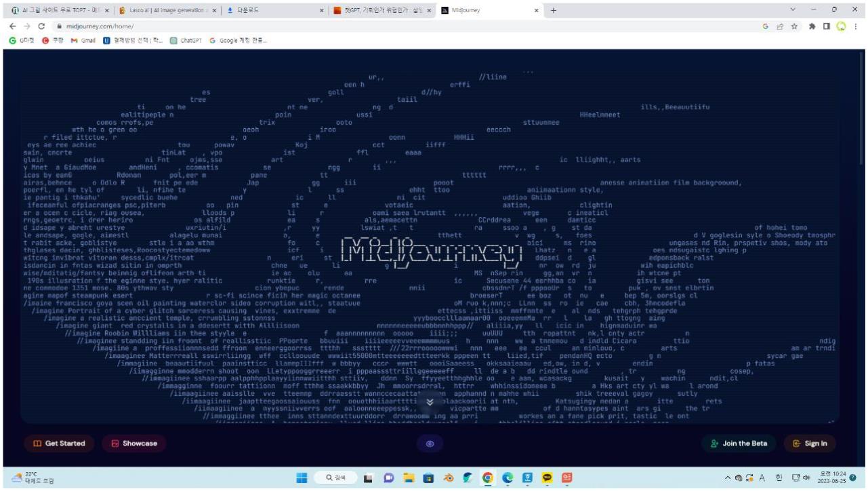Open the Extensions puzzle icon

(x=813, y=26)
